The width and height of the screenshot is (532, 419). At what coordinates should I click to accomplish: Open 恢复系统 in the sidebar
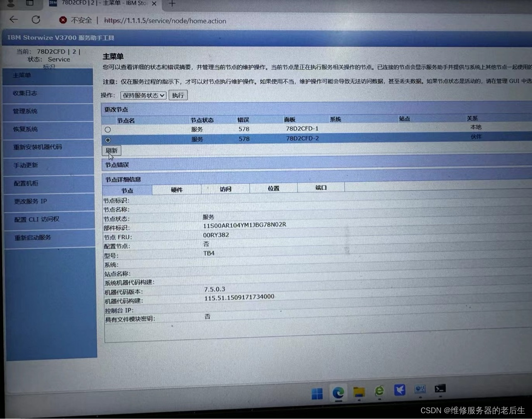pyautogui.click(x=49, y=130)
